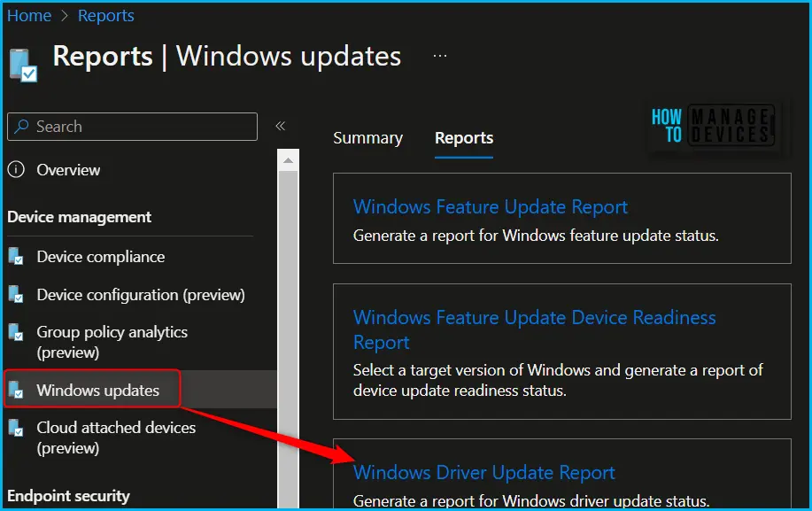This screenshot has height=511, width=812.
Task: Open Windows Driver Update Report
Action: pyautogui.click(x=483, y=473)
